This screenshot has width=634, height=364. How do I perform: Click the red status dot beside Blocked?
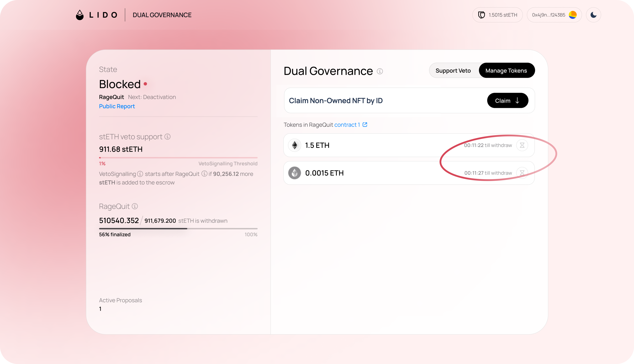145,84
